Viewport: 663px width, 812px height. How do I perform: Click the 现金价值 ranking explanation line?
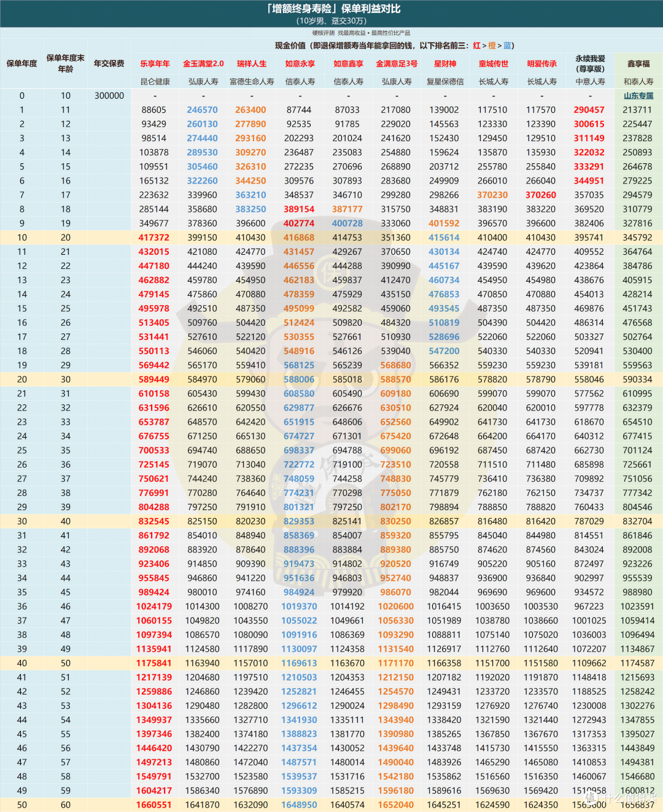click(394, 45)
